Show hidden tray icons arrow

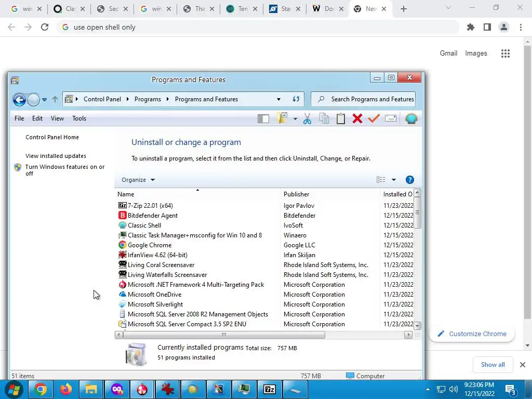coord(428,389)
